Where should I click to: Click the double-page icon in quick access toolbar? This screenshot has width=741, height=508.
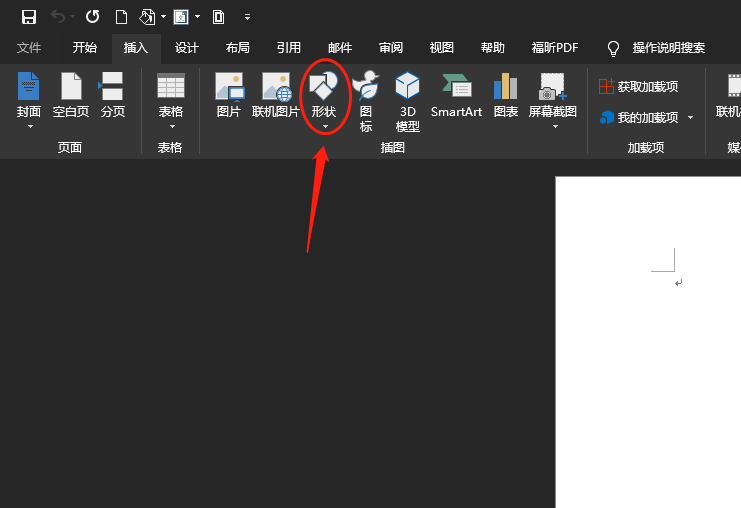tap(218, 17)
